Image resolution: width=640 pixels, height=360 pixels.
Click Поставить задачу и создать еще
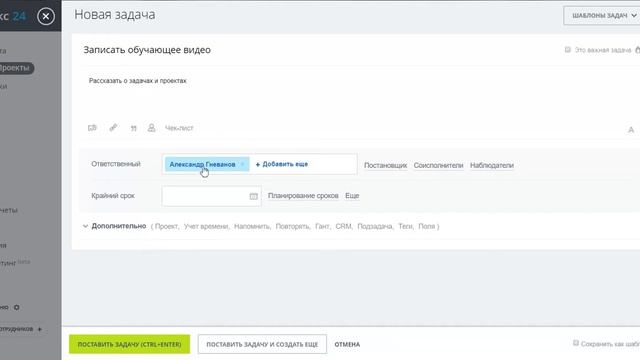(x=262, y=344)
